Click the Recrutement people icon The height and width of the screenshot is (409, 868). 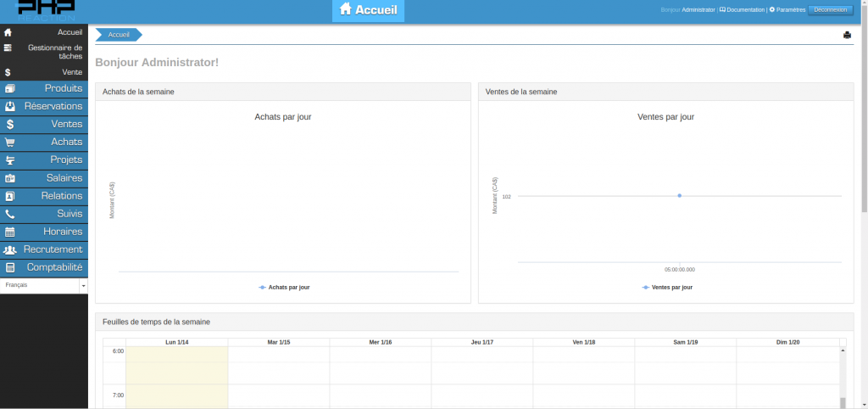pyautogui.click(x=10, y=249)
